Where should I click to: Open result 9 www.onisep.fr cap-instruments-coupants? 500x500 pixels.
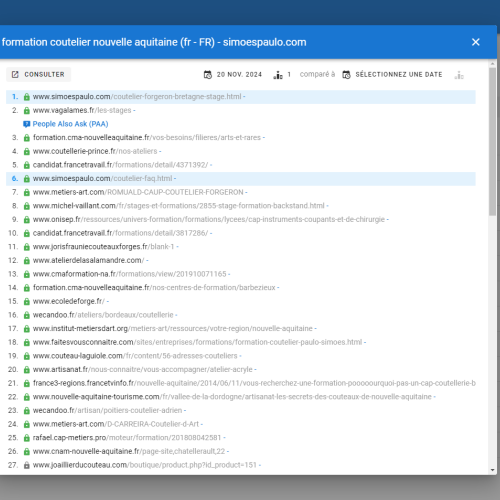[x=209, y=220]
